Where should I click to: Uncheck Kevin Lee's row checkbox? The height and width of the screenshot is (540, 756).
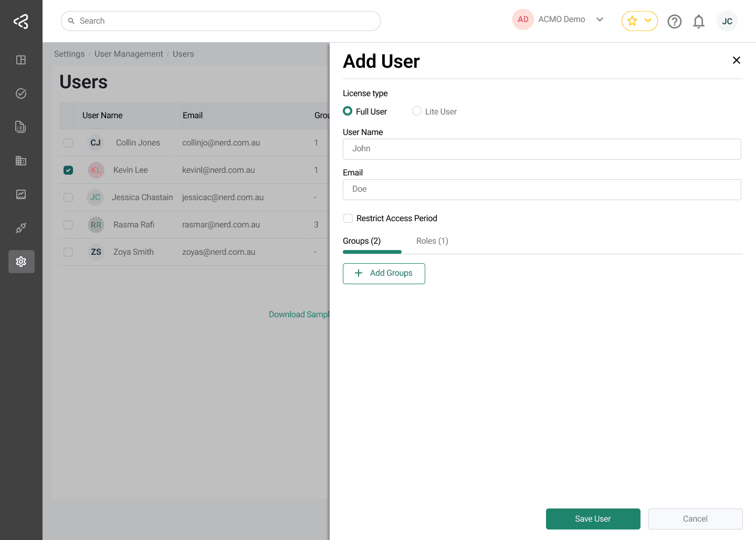(68, 170)
